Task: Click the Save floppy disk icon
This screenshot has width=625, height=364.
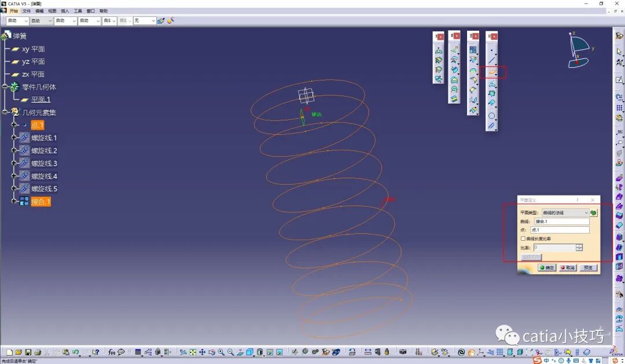Action: click(28, 352)
